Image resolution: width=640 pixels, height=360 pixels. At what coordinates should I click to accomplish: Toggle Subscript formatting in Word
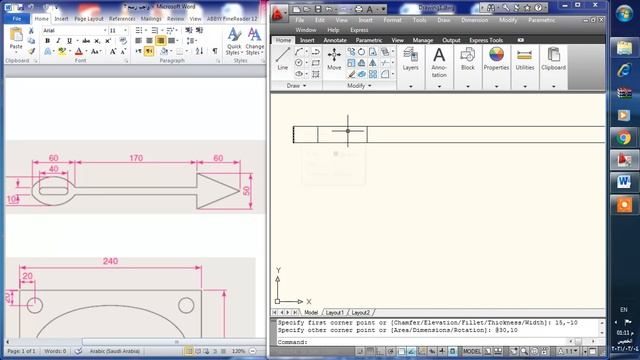click(x=97, y=41)
